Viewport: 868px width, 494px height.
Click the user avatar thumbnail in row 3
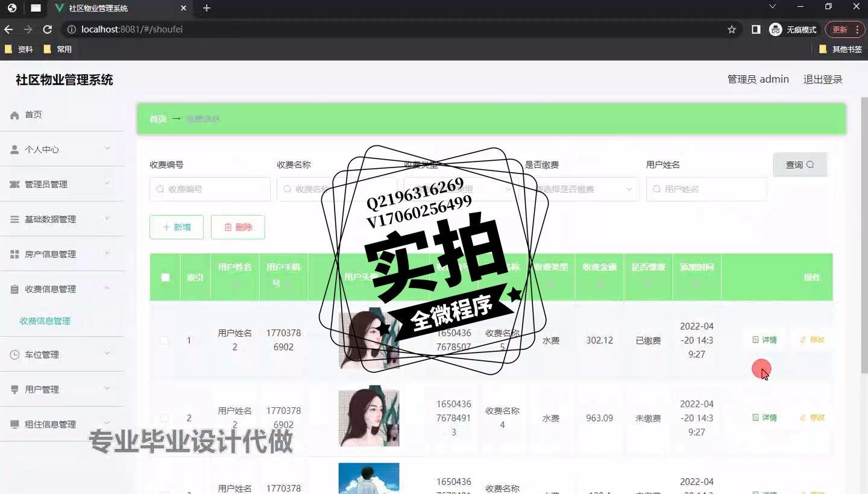coord(369,478)
